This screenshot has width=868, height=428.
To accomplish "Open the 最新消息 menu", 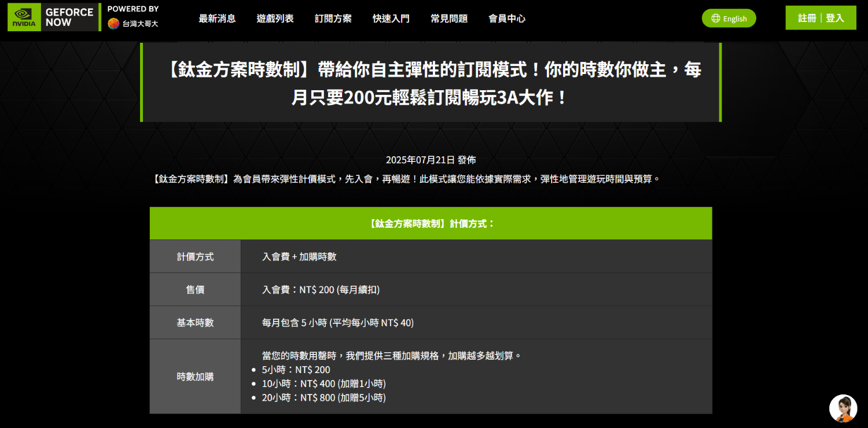I will pos(217,19).
